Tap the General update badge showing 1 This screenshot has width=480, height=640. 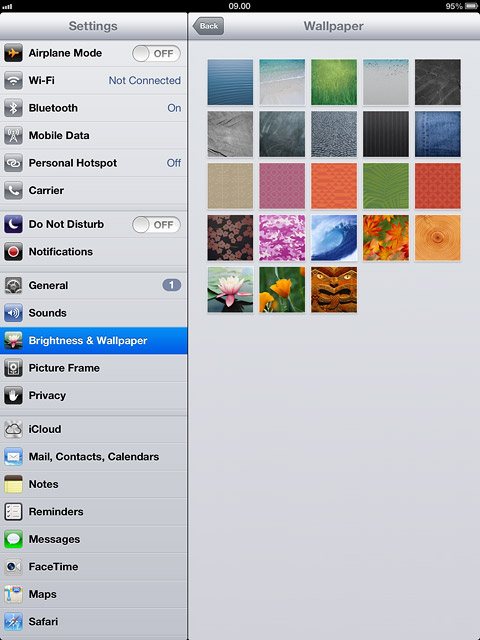point(171,285)
